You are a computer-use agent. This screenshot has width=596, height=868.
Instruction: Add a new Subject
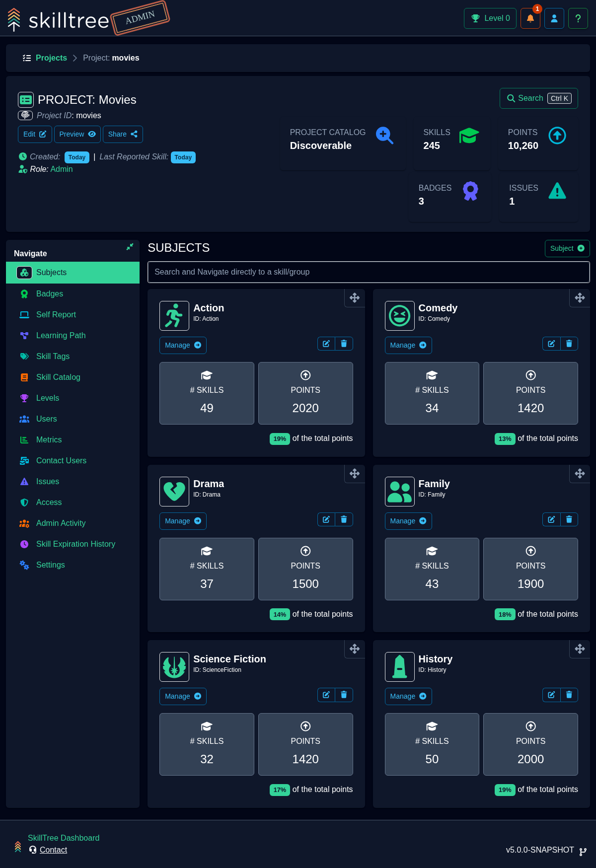567,248
